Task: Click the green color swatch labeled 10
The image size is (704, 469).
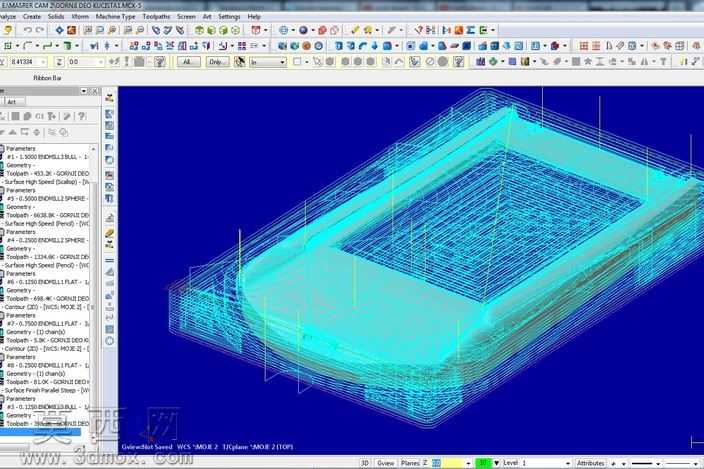Action: [484, 463]
